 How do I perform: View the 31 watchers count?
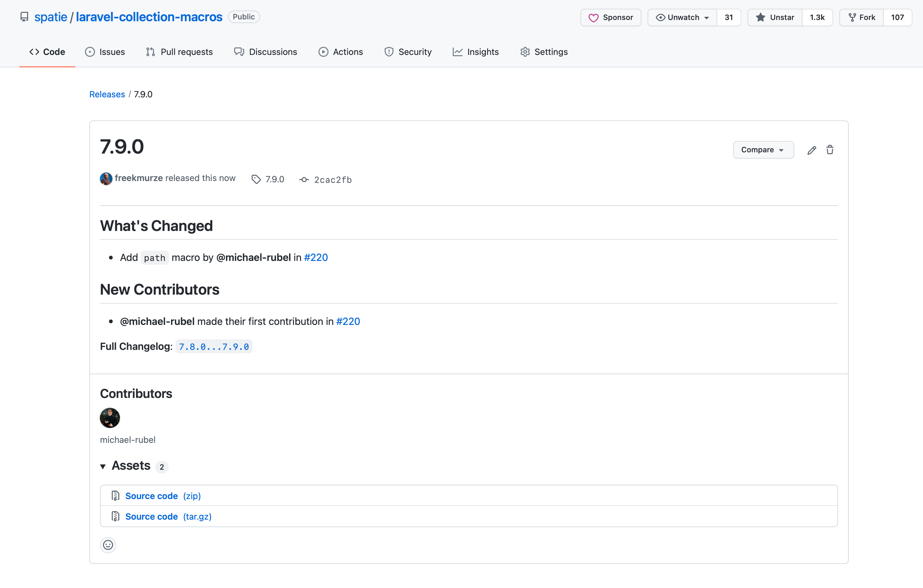[729, 17]
